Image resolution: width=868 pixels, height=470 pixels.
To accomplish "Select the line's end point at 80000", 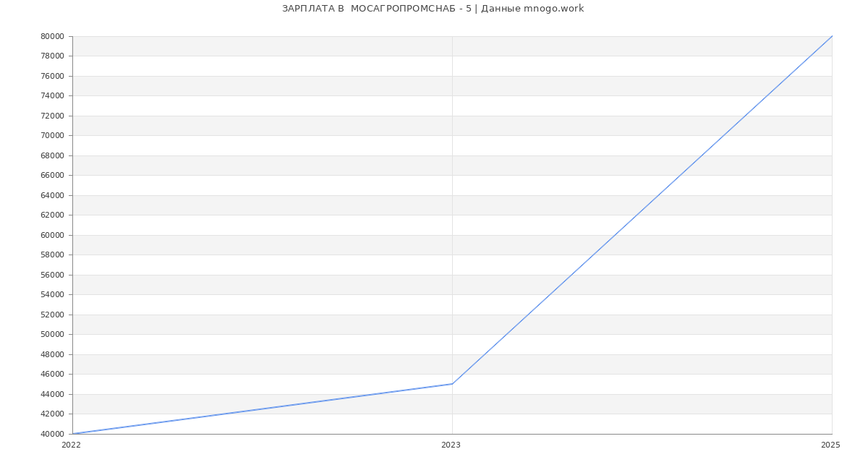I will coord(832,36).
